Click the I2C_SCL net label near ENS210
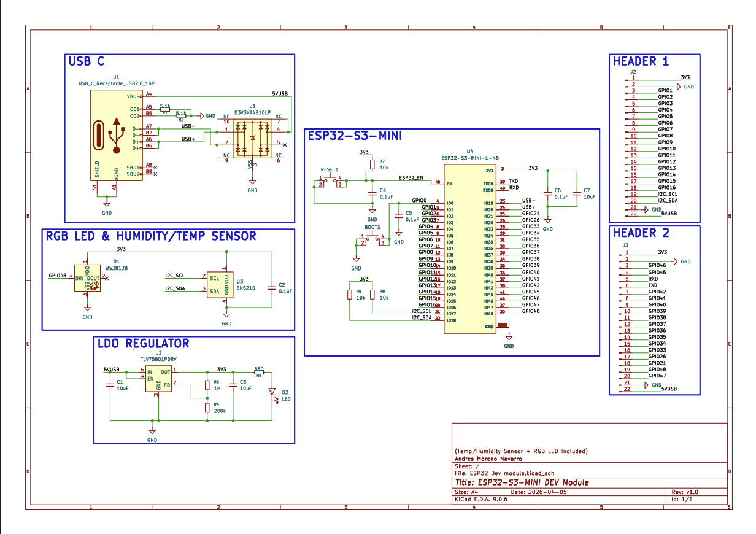The width and height of the screenshot is (756, 534). click(176, 276)
